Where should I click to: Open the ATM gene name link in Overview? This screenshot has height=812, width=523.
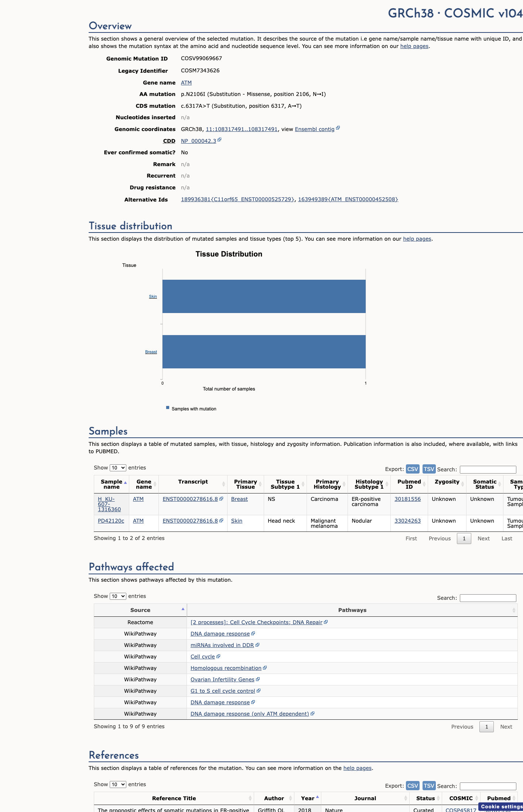186,83
